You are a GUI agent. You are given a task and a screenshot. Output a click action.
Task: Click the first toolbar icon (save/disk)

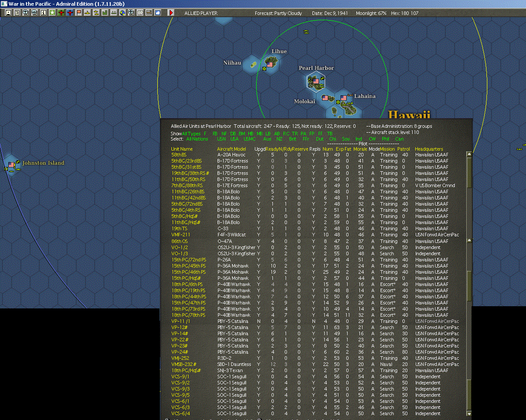pyautogui.click(x=8, y=13)
